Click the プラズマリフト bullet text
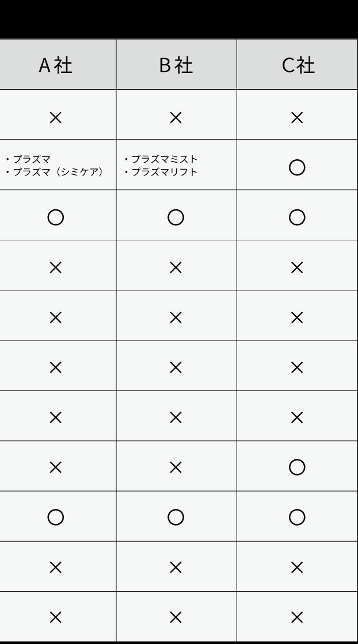358x644 pixels. pos(164,172)
